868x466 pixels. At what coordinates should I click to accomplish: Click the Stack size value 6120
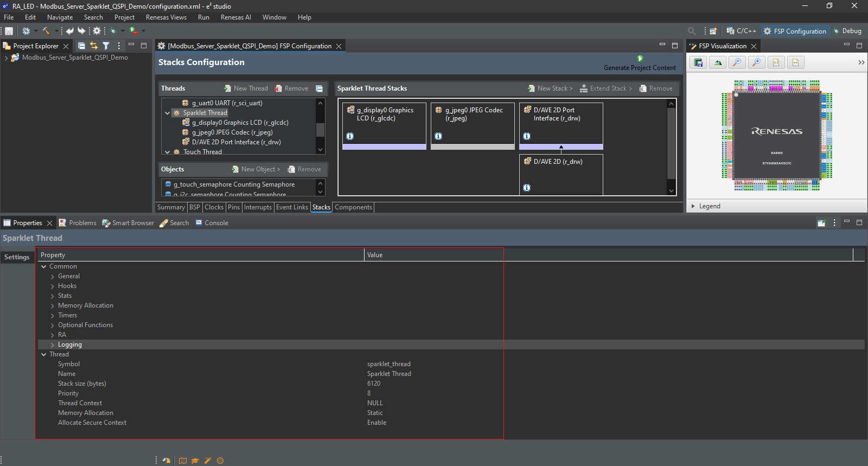click(374, 384)
